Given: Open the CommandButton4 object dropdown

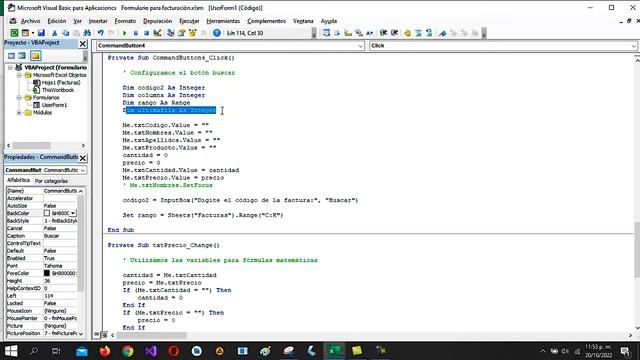Looking at the screenshot, I should coord(360,46).
